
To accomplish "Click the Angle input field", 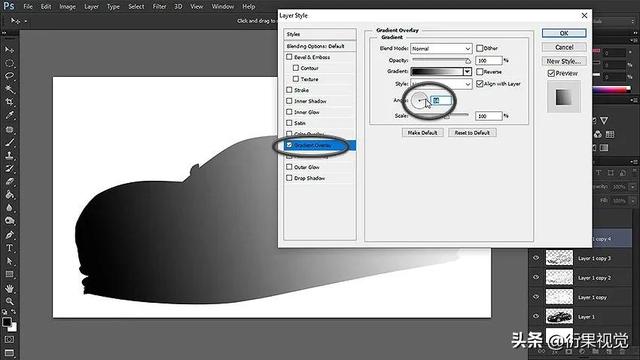I will point(441,100).
